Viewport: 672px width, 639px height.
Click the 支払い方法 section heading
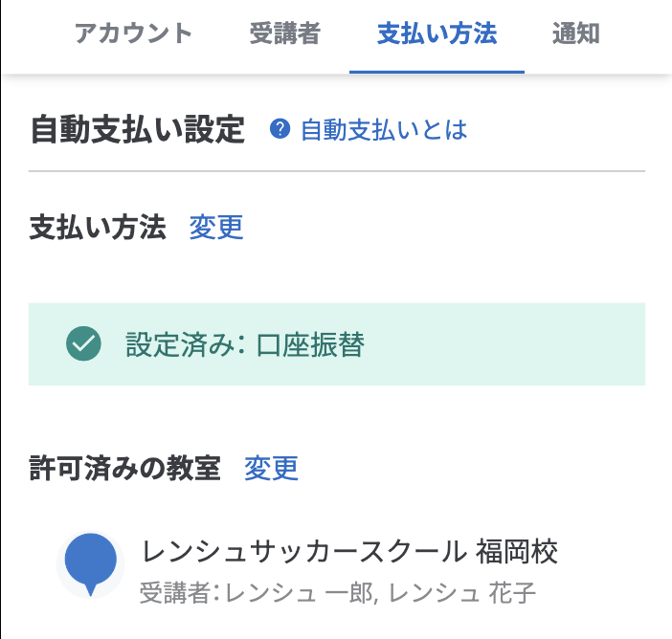pyautogui.click(x=98, y=228)
